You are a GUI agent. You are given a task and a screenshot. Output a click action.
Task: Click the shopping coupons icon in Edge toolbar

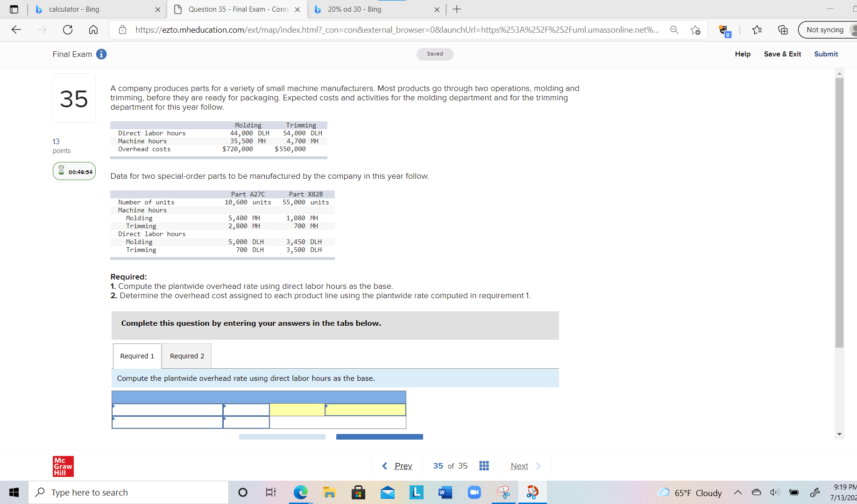click(724, 29)
